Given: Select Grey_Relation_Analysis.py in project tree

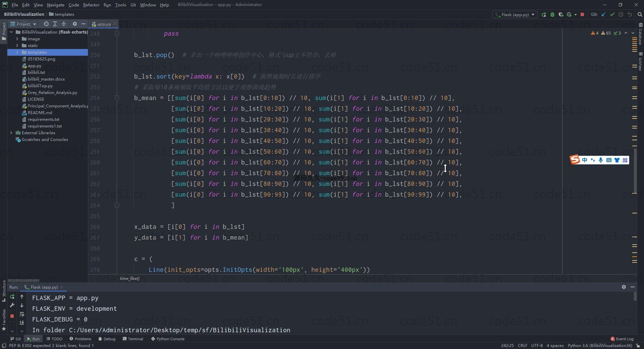Looking at the screenshot, I should (52, 93).
